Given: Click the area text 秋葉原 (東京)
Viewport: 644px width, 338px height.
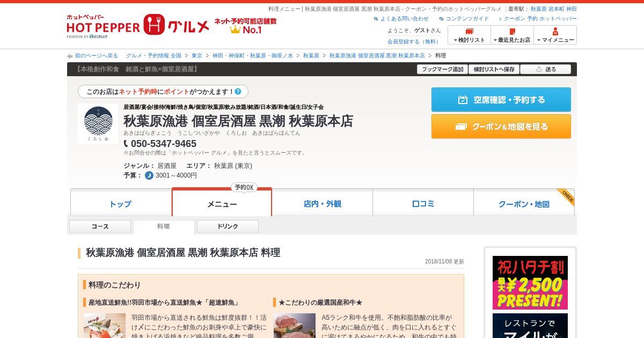Looking at the screenshot, I should pos(233,166).
